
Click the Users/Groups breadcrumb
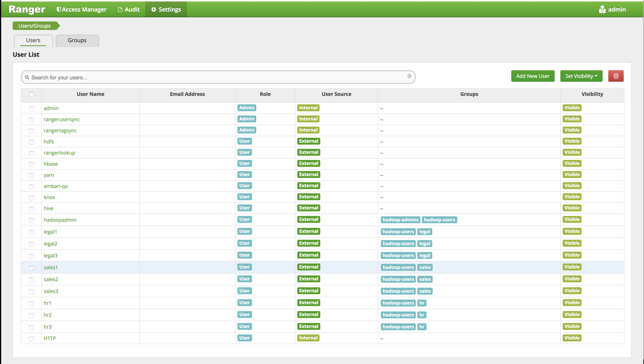[35, 26]
